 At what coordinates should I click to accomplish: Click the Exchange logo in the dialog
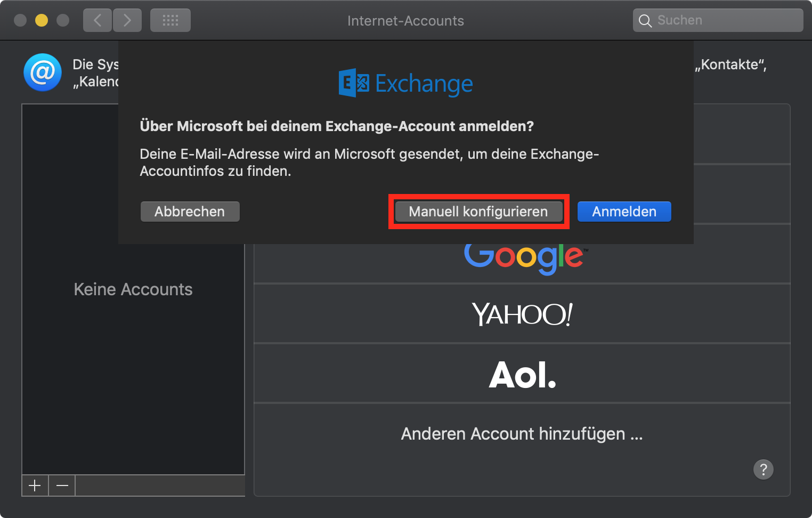click(406, 83)
